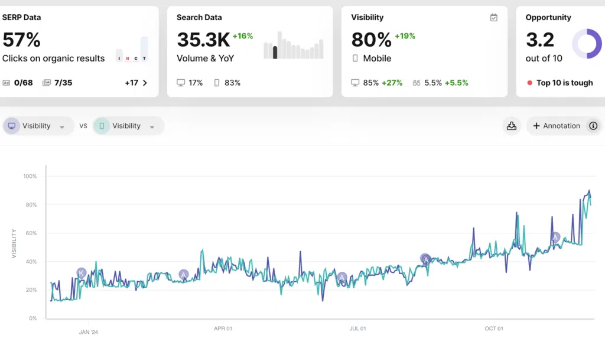Click the INCT mini bar chart
This screenshot has width=605, height=364.
132,49
